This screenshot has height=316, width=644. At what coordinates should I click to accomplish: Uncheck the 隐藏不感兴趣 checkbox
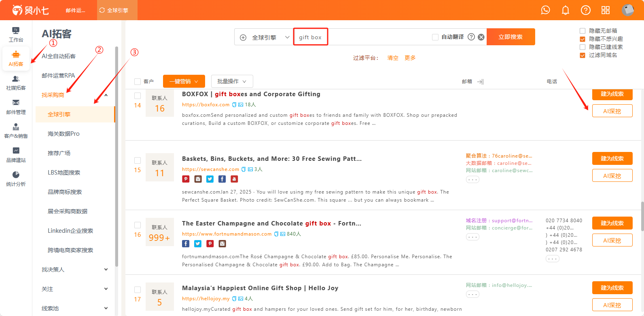pyautogui.click(x=583, y=39)
